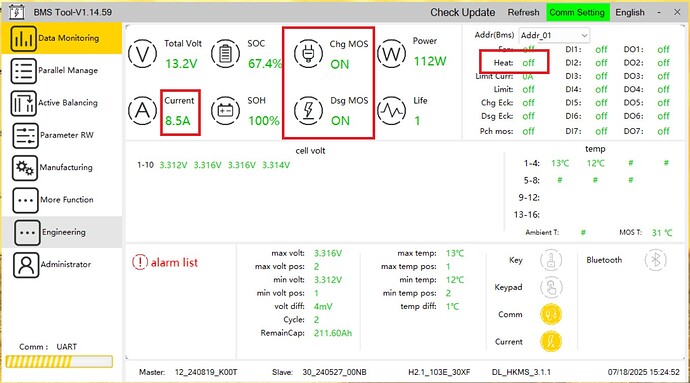
Task: Click the Administrator person icon
Action: (26, 265)
